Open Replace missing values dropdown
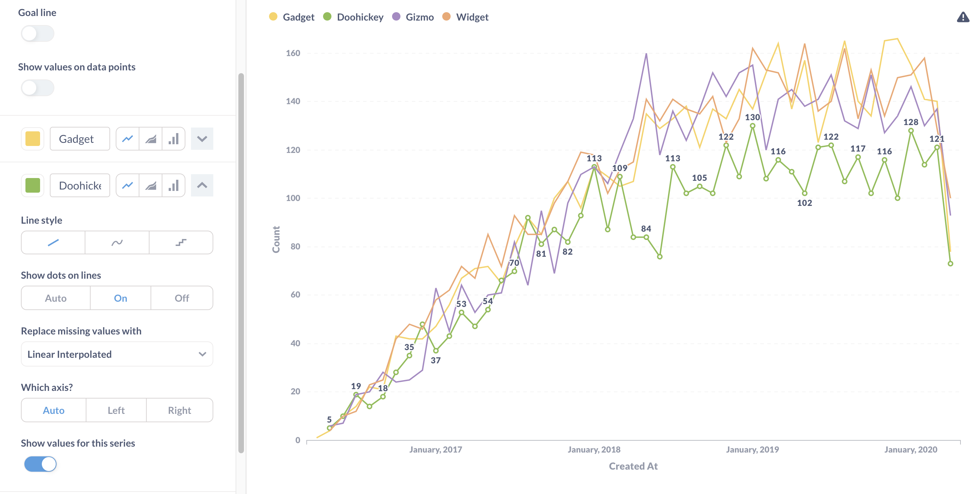 coord(117,354)
